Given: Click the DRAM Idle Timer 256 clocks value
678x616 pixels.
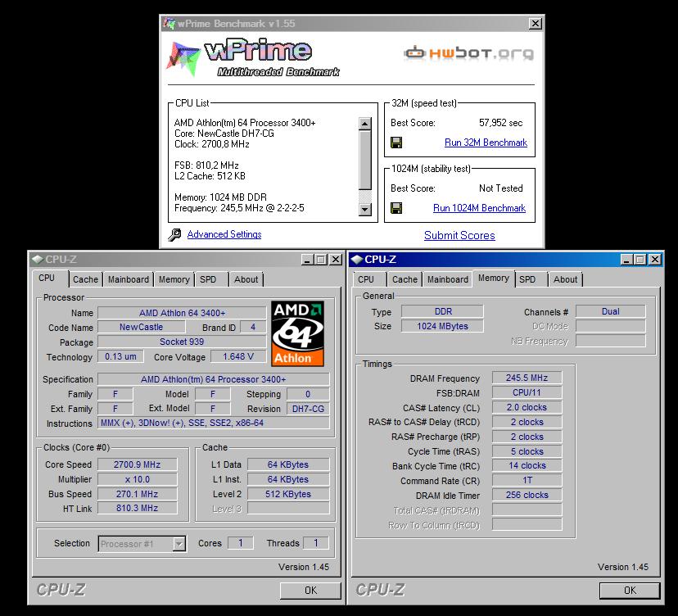Looking at the screenshot, I should tap(527, 495).
